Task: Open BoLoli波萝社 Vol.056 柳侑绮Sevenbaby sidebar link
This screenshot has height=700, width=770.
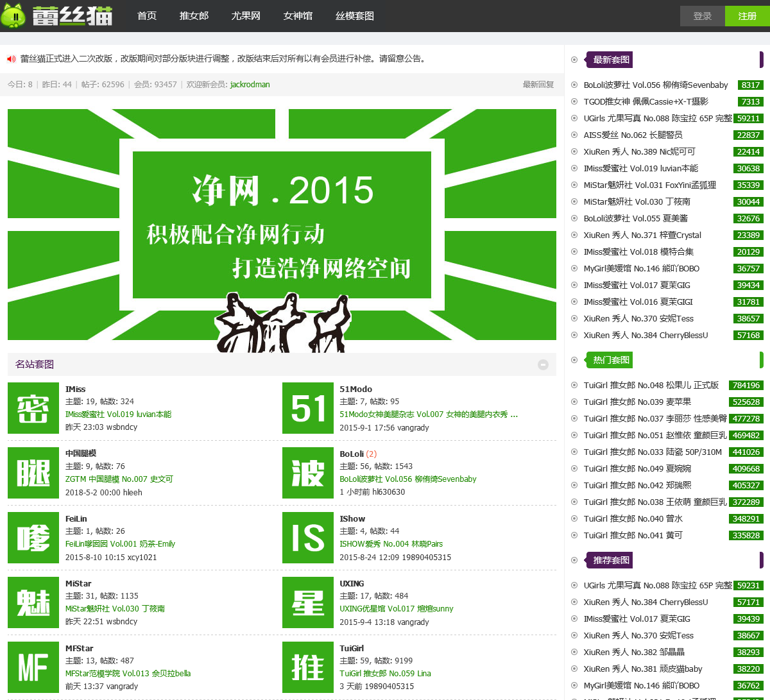Action: tap(656, 85)
